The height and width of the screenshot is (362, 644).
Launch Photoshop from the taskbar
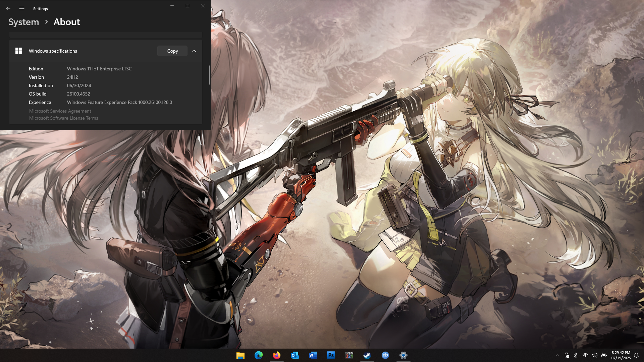coord(331,355)
